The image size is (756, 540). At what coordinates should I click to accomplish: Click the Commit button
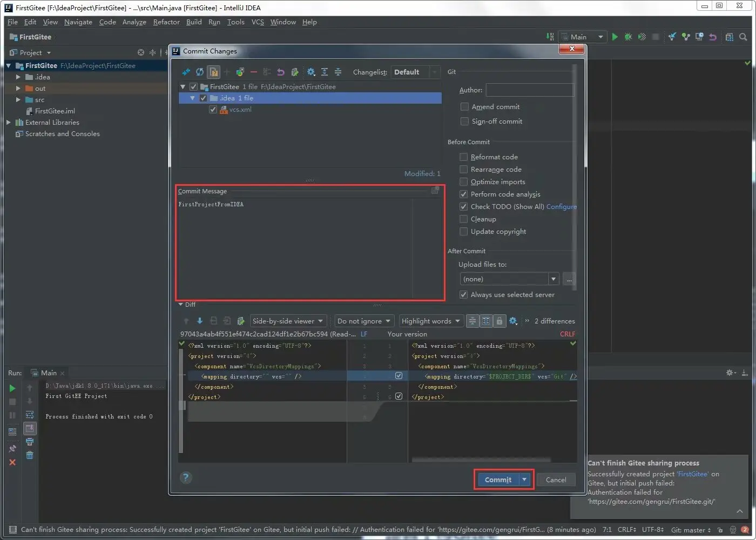tap(498, 480)
